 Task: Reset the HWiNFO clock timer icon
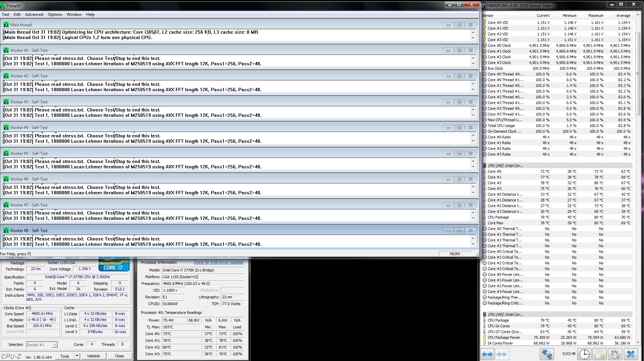pos(584,354)
